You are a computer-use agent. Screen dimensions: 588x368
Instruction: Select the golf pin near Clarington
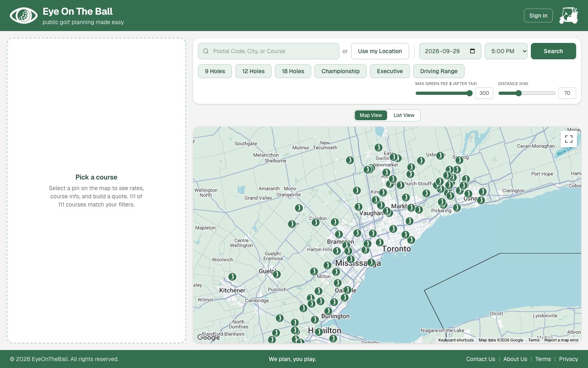point(483,191)
